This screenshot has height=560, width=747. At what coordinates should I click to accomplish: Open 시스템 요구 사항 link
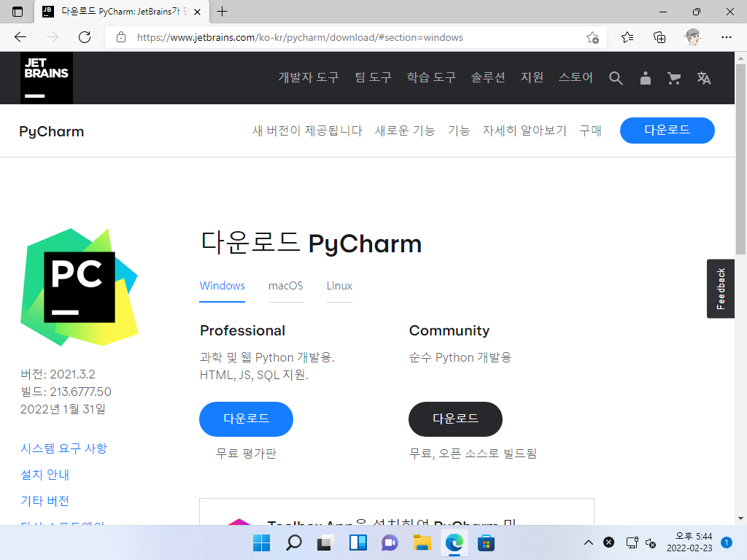64,448
